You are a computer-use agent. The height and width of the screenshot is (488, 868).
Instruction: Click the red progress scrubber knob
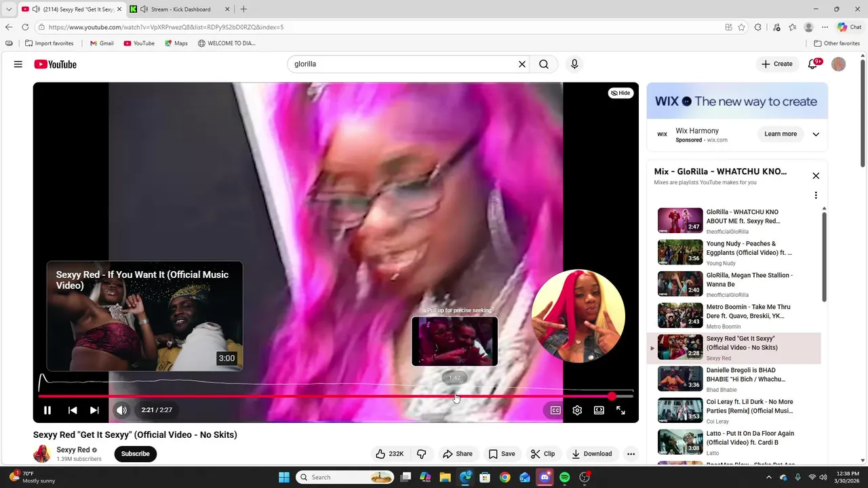click(x=612, y=396)
